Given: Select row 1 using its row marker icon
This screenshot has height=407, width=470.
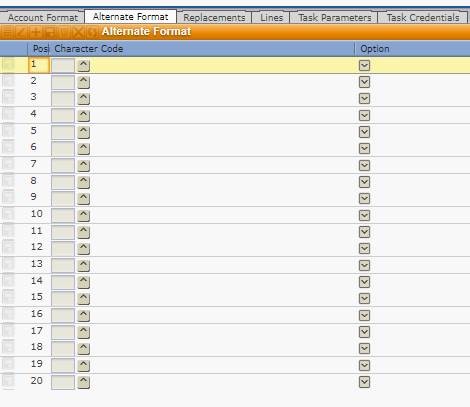Looking at the screenshot, I should pyautogui.click(x=8, y=65).
